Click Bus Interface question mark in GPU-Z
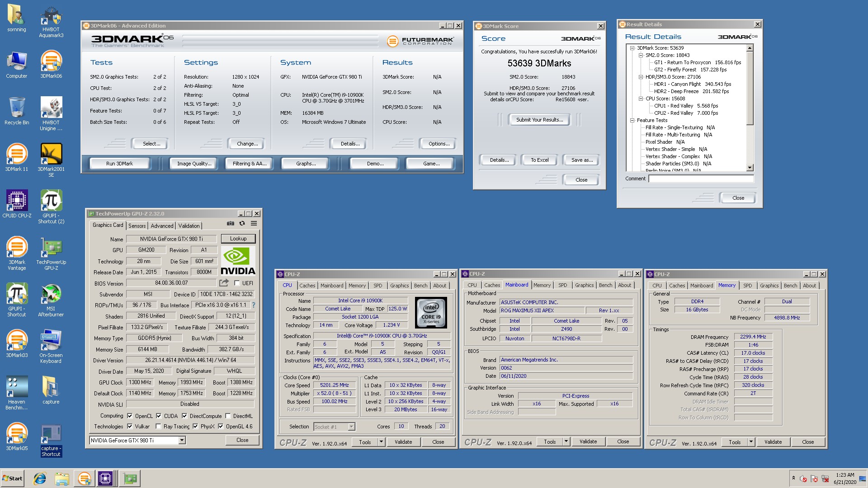868x488 pixels. pyautogui.click(x=254, y=305)
